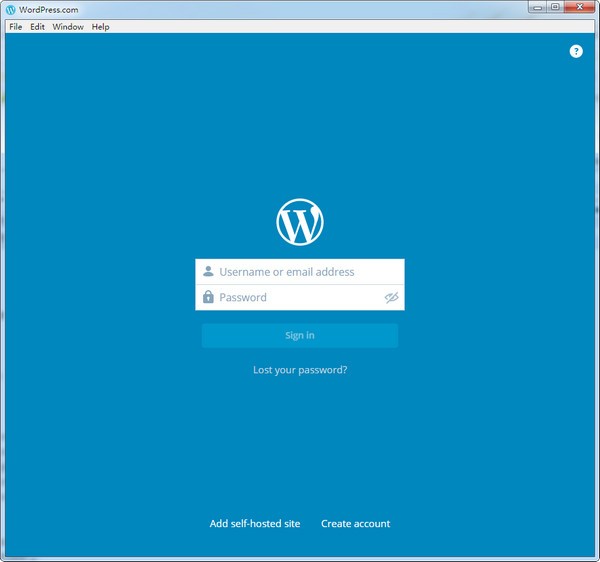Open the File menu
The image size is (600, 562).
click(16, 27)
